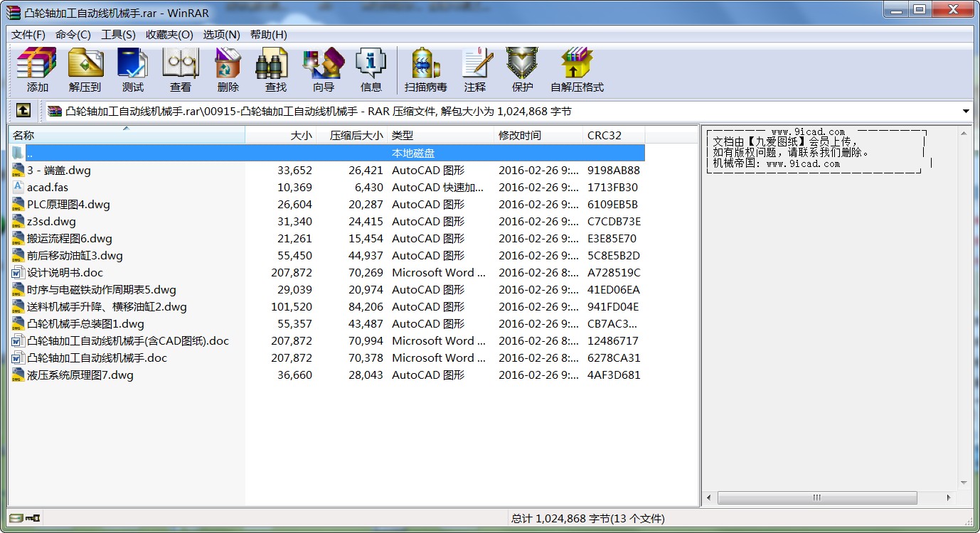This screenshot has width=980, height=533.
Task: Open the Find (查找) binoculars tool
Action: click(275, 70)
